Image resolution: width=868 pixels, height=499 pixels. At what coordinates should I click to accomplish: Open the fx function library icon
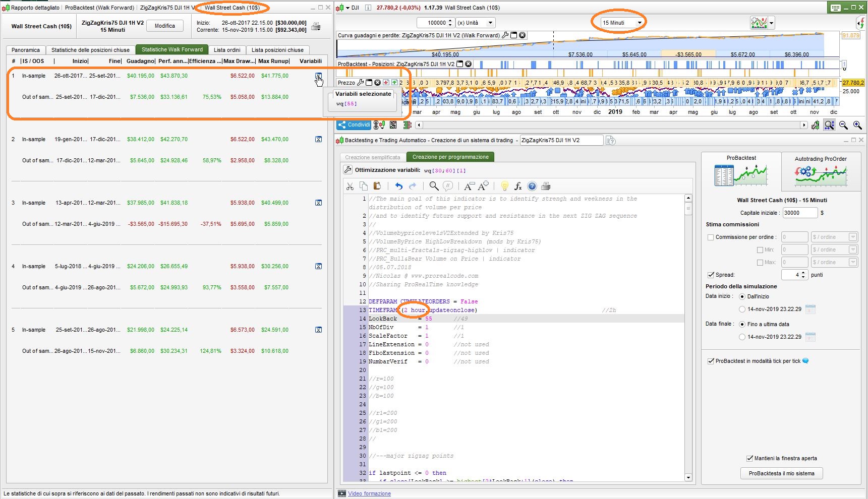tap(518, 186)
